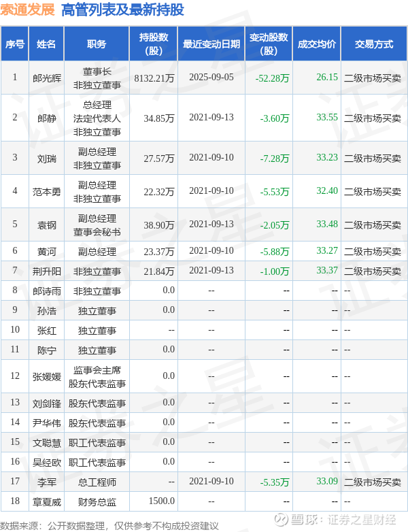The image size is (408, 532).
Task: Click the role 监事会主席 股东代表监事
Action: pyautogui.click(x=97, y=377)
